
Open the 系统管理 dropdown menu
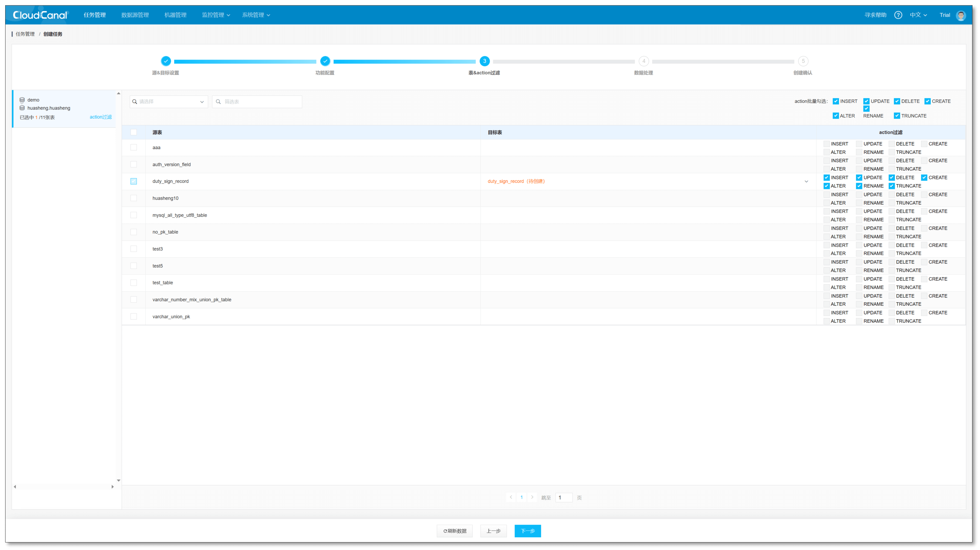256,15
